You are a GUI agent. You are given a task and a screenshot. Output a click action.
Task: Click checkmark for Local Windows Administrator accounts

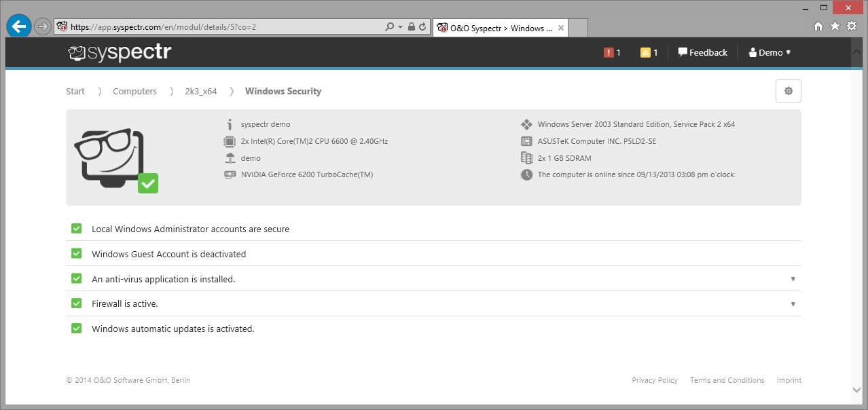(x=77, y=229)
